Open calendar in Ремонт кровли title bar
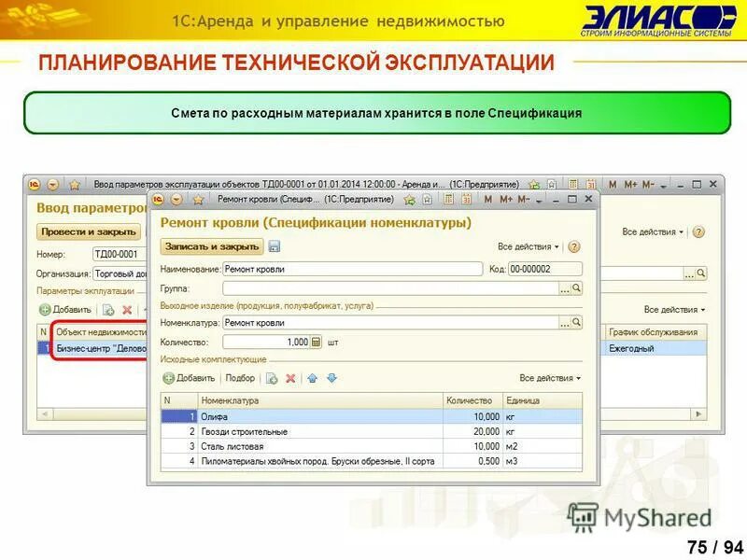The height and width of the screenshot is (560, 747). coord(466,199)
